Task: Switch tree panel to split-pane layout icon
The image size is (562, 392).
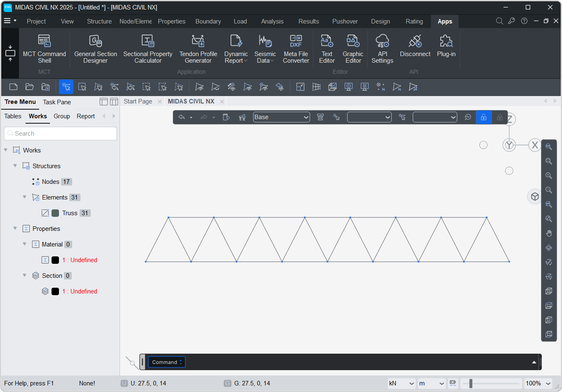Action: (114, 102)
